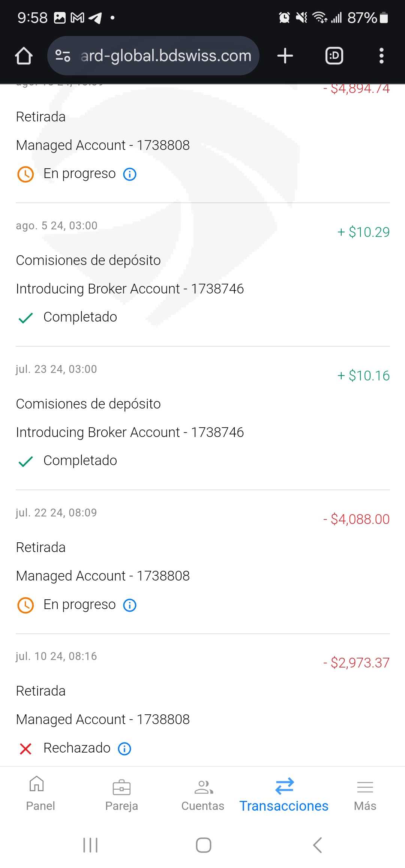Tap the browser home icon

(x=24, y=56)
